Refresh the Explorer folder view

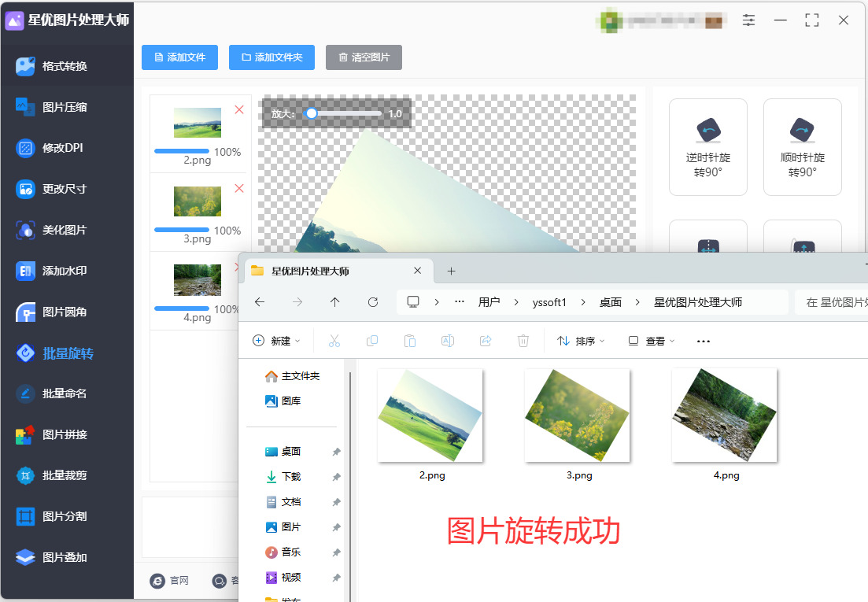pyautogui.click(x=373, y=302)
